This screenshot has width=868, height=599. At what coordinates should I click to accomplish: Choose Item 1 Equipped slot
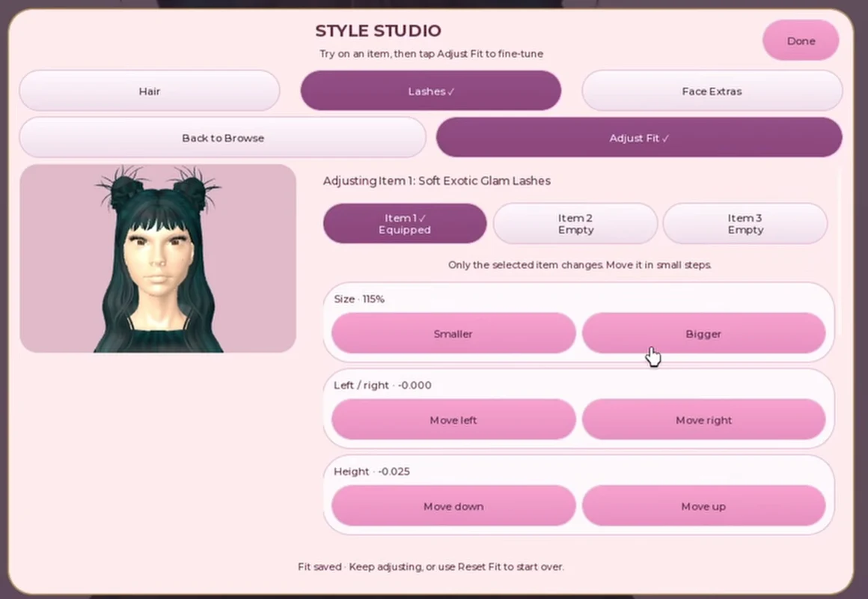point(405,223)
